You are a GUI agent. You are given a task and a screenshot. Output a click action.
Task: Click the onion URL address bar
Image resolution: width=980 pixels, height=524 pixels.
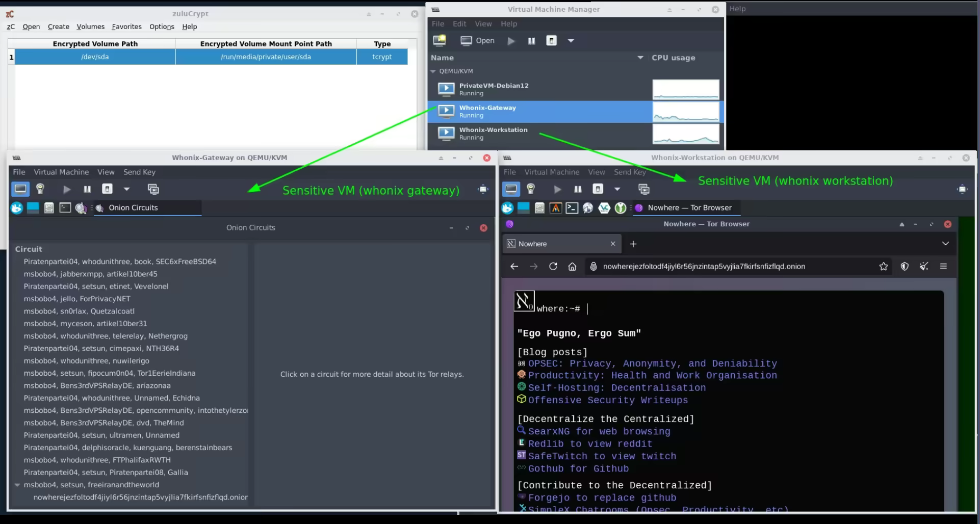[704, 266]
